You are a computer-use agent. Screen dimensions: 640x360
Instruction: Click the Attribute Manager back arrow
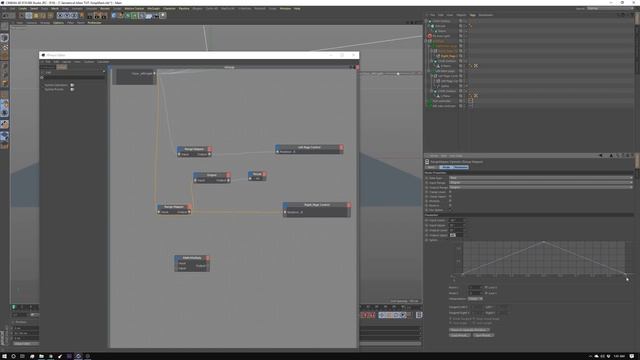click(600, 156)
